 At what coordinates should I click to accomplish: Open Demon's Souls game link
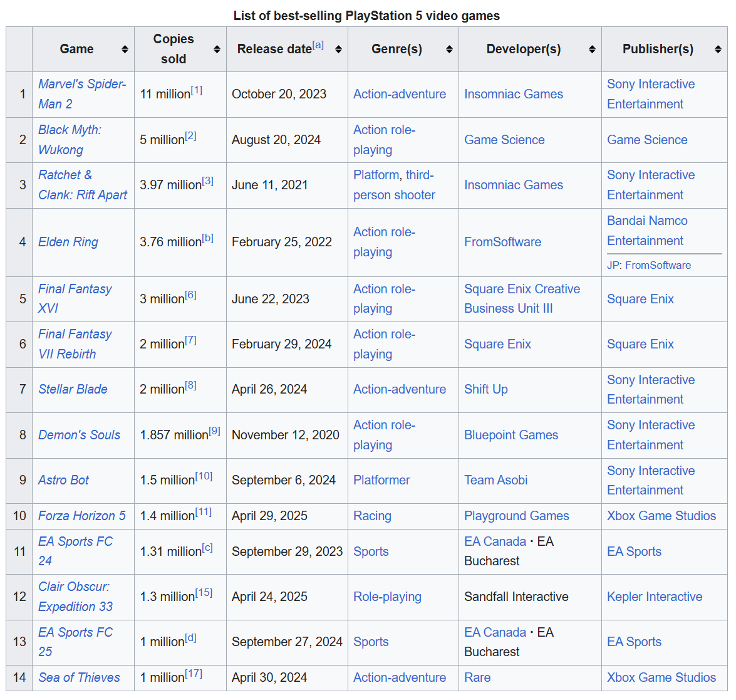click(80, 435)
